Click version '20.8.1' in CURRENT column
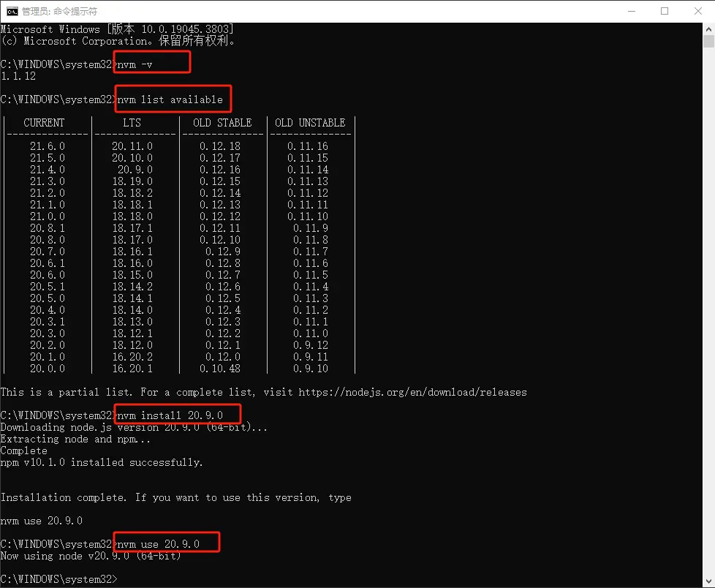The image size is (715, 588). click(48, 228)
